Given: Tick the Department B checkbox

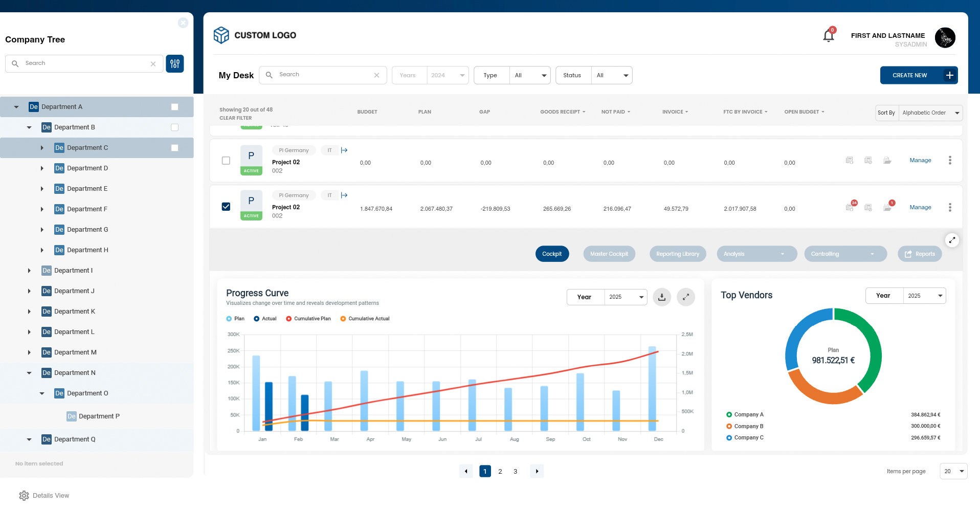Looking at the screenshot, I should tap(175, 127).
